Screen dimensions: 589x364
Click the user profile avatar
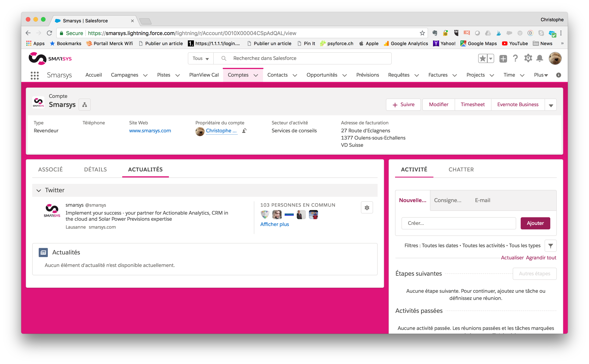[x=555, y=59]
